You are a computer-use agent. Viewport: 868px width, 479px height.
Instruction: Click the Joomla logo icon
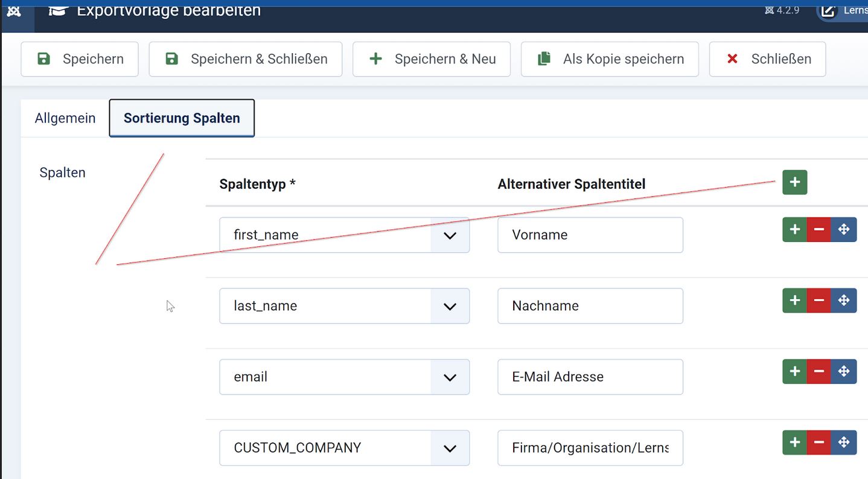click(x=14, y=11)
